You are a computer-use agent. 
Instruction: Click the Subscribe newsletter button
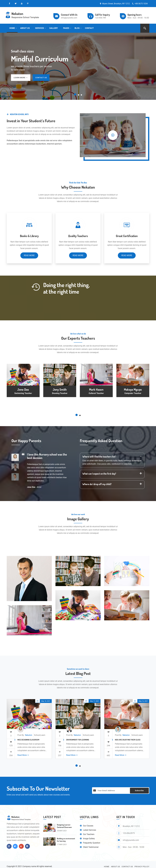pyautogui.click(x=139, y=791)
